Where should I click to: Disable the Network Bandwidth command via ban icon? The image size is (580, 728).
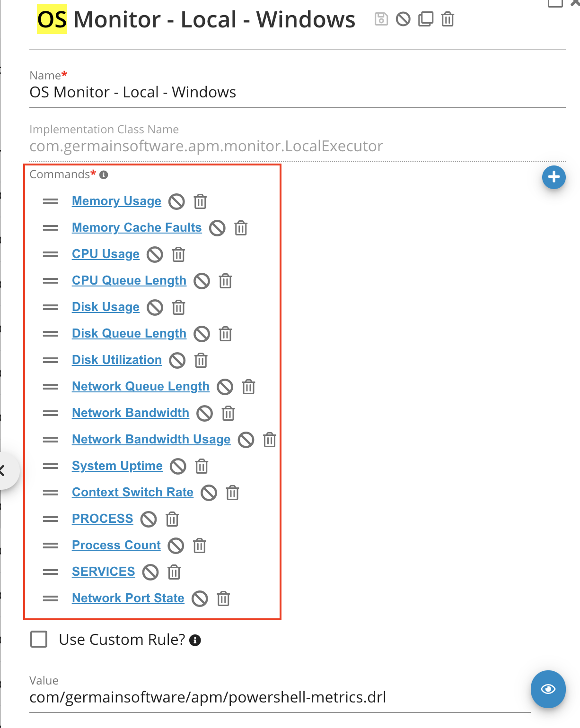point(204,414)
